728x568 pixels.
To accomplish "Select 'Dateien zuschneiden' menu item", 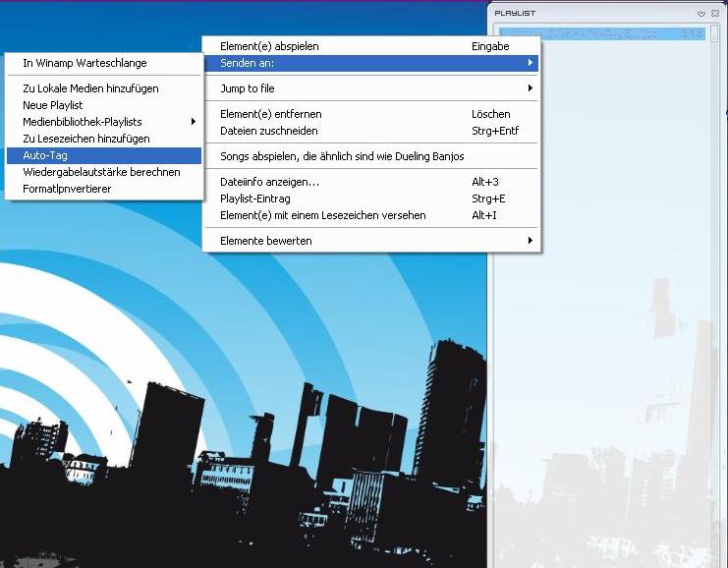I will tap(371, 131).
